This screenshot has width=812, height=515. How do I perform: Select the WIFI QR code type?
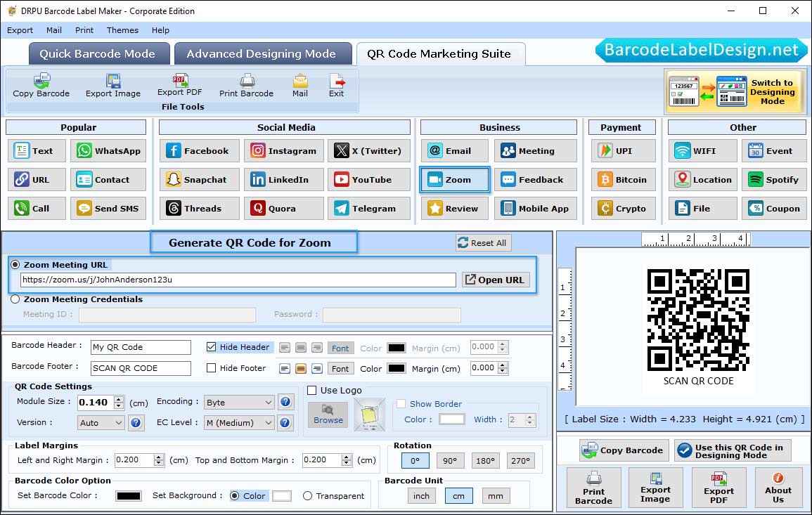coord(703,150)
